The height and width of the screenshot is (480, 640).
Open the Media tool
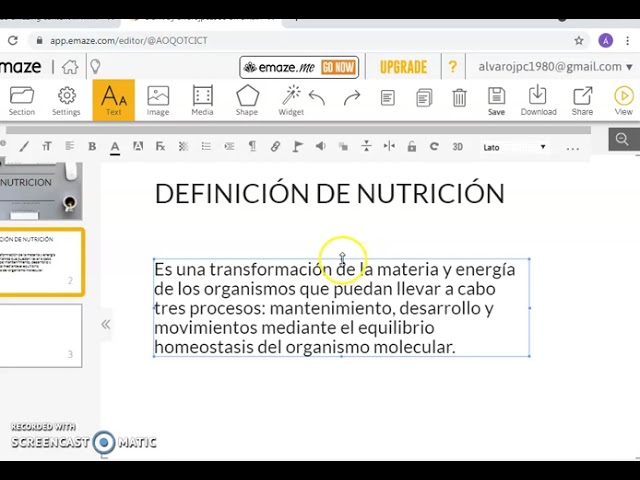click(202, 101)
